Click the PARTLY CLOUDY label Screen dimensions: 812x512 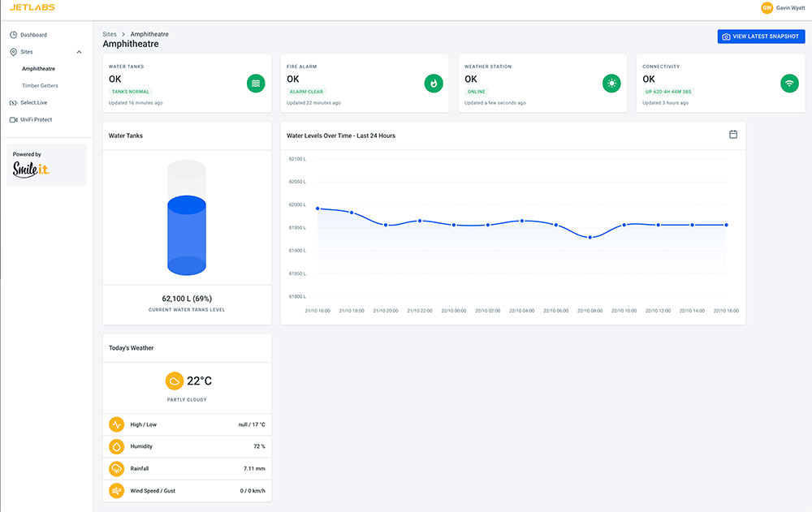coord(187,400)
